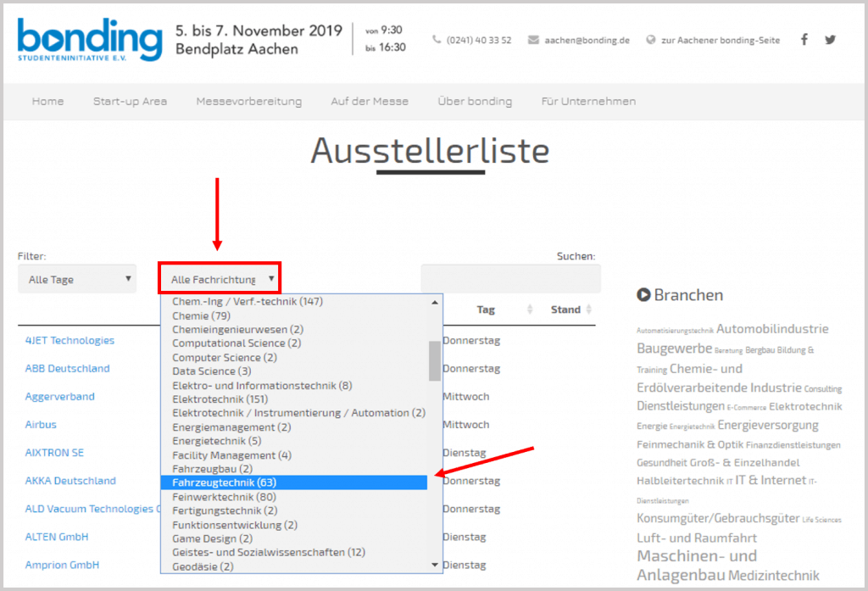Click the globe icon in header

(x=651, y=40)
